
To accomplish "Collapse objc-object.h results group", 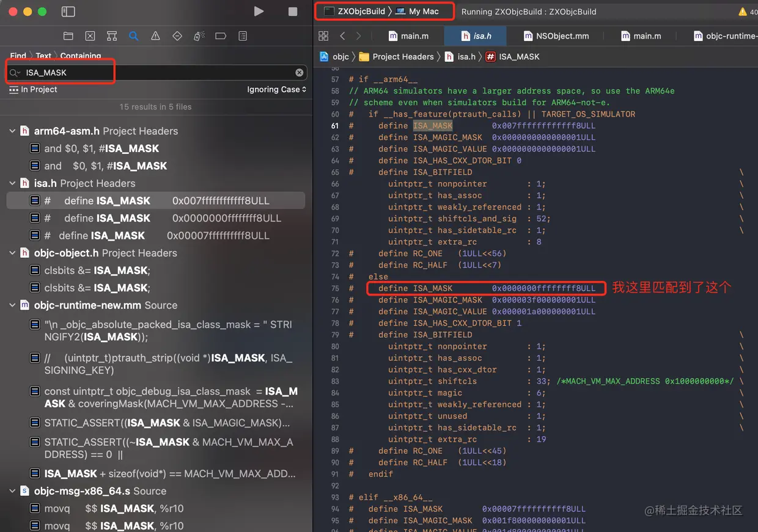I will tap(12, 253).
